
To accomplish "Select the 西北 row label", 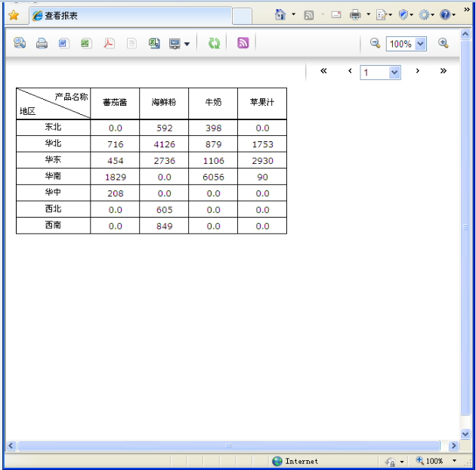I will tap(53, 209).
